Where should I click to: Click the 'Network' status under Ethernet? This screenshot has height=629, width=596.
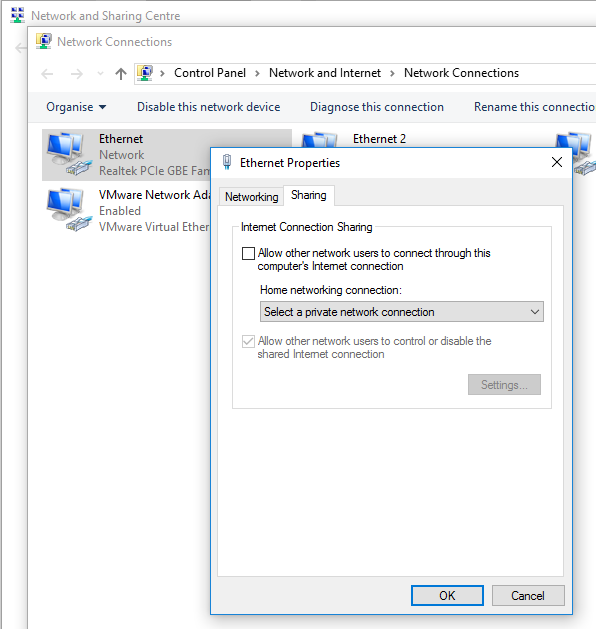pyautogui.click(x=122, y=155)
